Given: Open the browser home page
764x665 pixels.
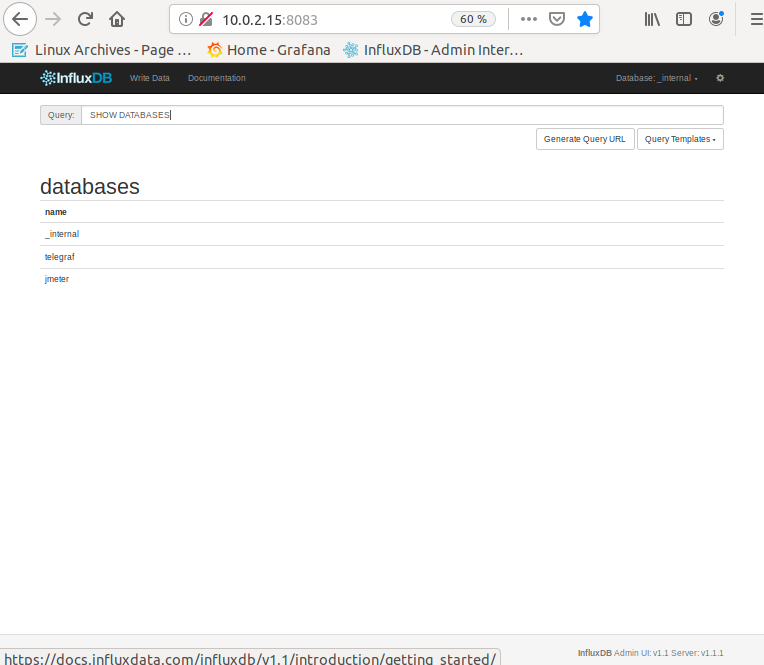Looking at the screenshot, I should tap(117, 19).
